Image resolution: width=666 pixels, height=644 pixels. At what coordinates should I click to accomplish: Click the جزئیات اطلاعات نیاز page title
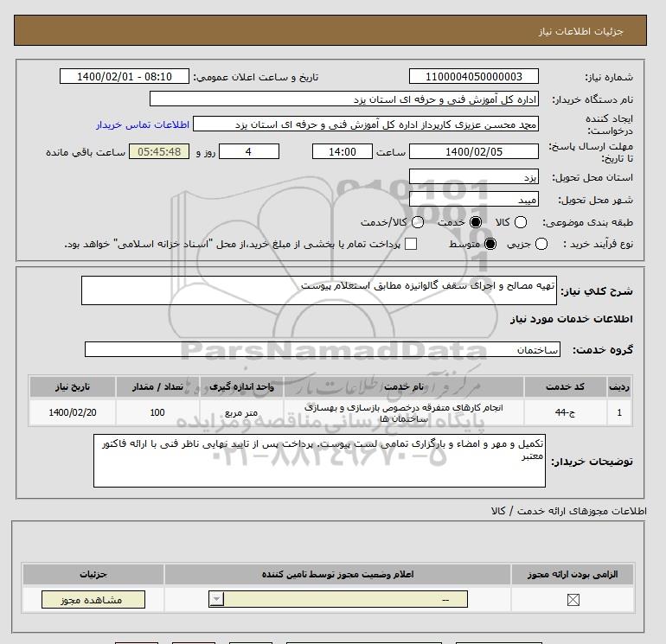[580, 31]
